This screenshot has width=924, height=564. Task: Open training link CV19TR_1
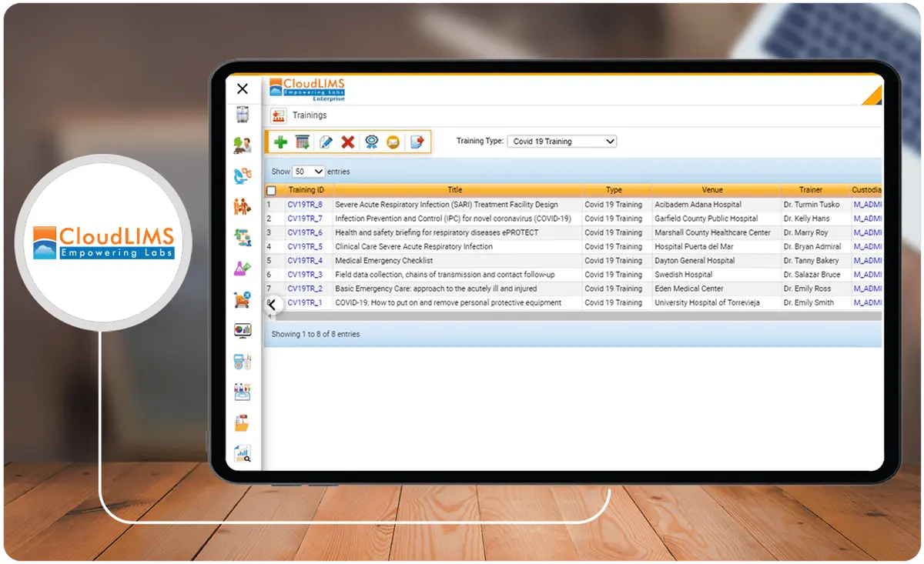point(305,302)
